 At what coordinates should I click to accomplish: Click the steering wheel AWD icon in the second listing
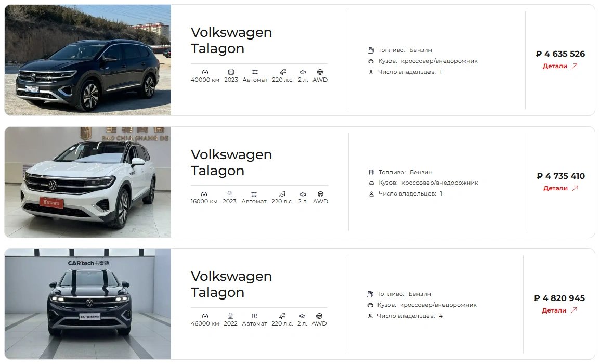pyautogui.click(x=321, y=194)
